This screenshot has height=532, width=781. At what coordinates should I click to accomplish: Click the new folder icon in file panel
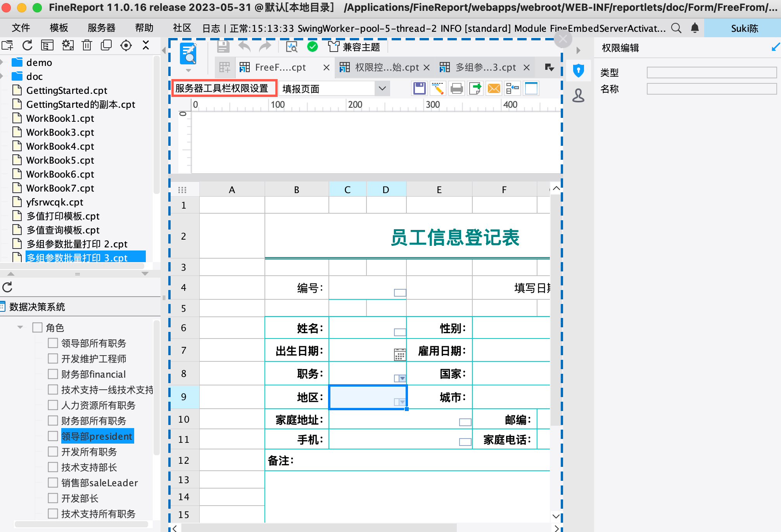point(7,45)
